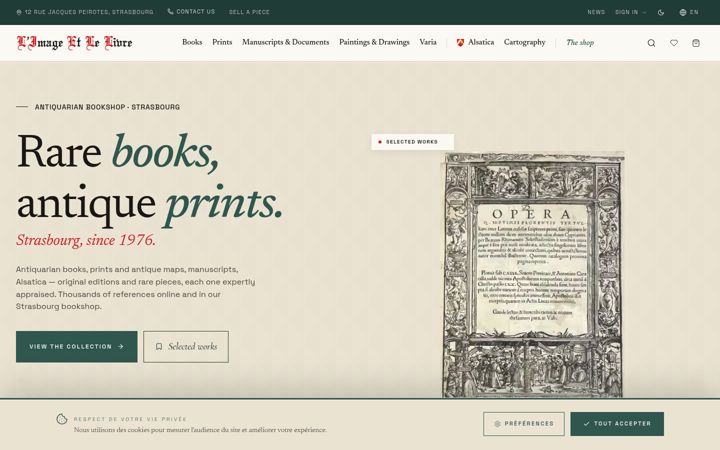Click the Préférences cookie button
Viewport: 720px width, 450px height.
[524, 424]
